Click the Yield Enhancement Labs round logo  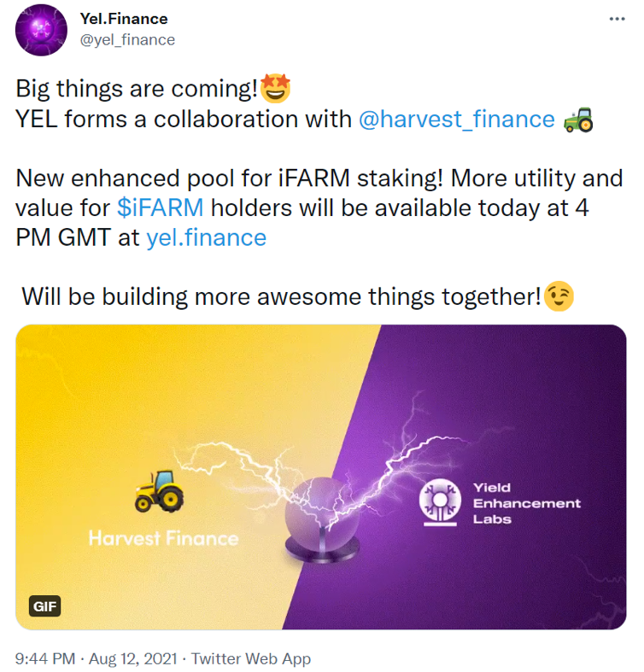(x=440, y=502)
